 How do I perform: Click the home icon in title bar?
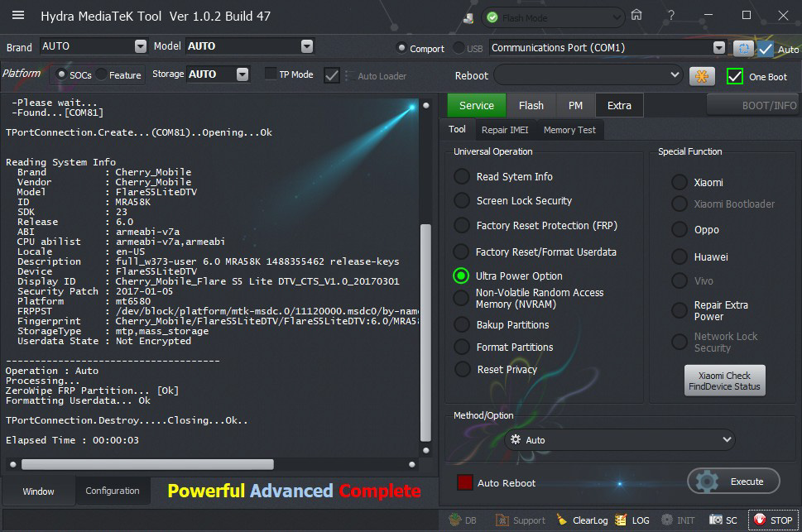pos(636,16)
